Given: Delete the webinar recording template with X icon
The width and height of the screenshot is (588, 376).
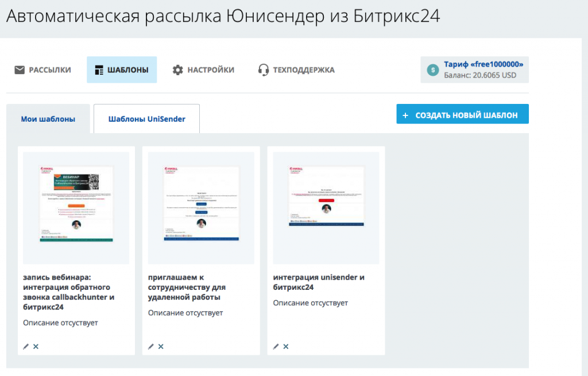Looking at the screenshot, I should (36, 346).
